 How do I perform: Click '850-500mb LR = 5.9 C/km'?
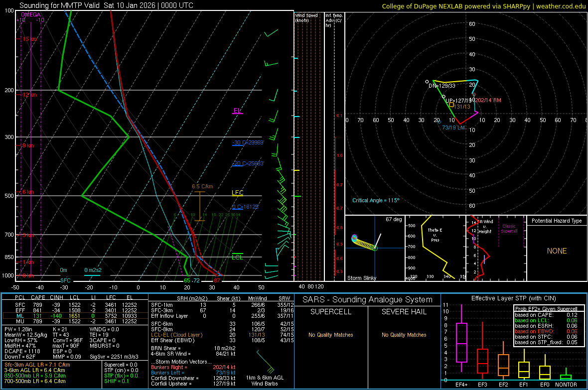(x=35, y=376)
